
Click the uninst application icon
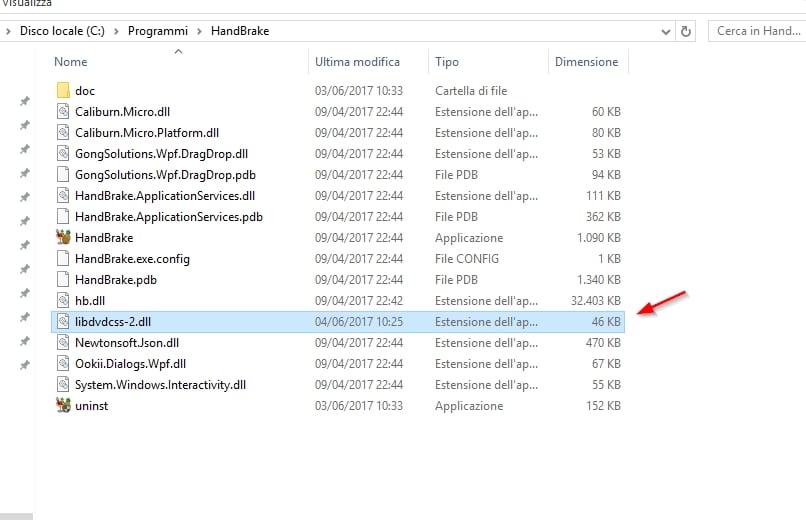pyautogui.click(x=63, y=405)
